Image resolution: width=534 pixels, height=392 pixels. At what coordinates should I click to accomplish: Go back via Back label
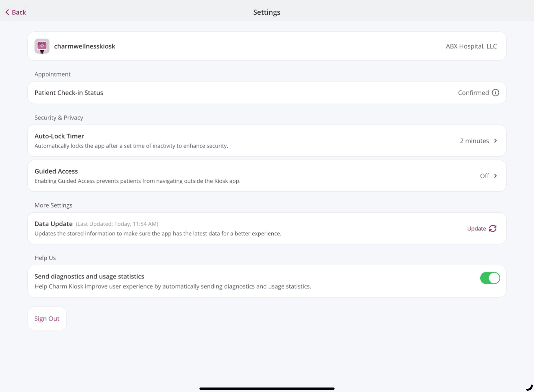tap(19, 12)
